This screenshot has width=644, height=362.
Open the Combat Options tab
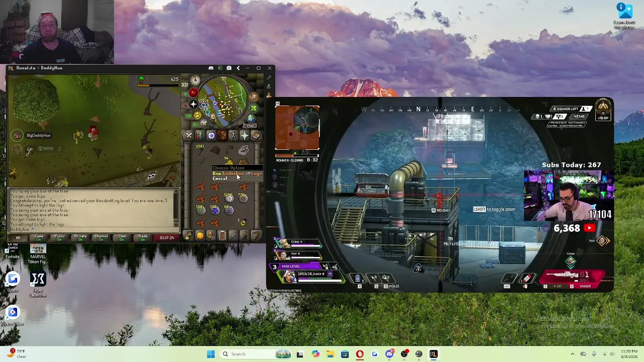189,136
